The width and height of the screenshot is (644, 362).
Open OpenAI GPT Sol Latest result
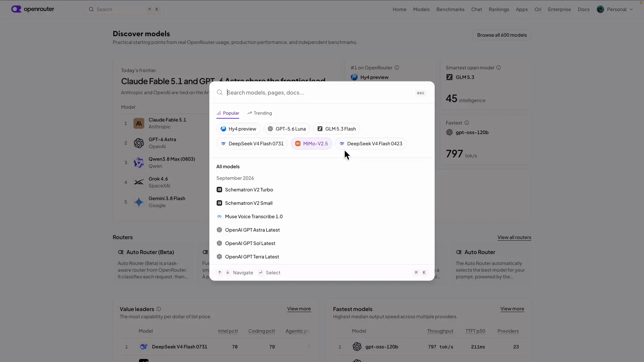click(x=322, y=243)
